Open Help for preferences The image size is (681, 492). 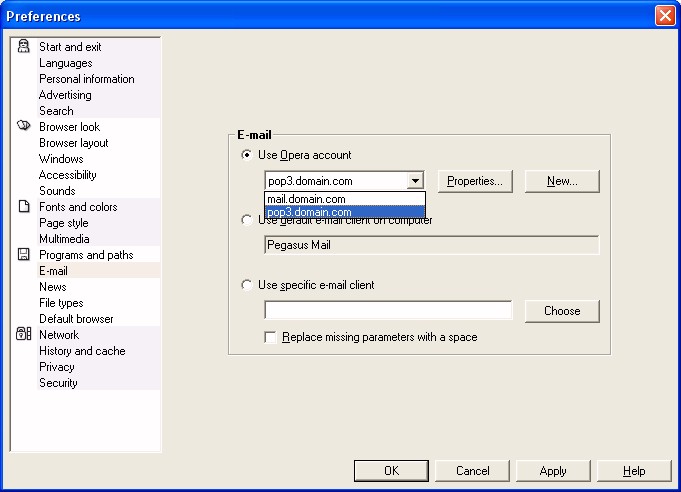pos(634,471)
